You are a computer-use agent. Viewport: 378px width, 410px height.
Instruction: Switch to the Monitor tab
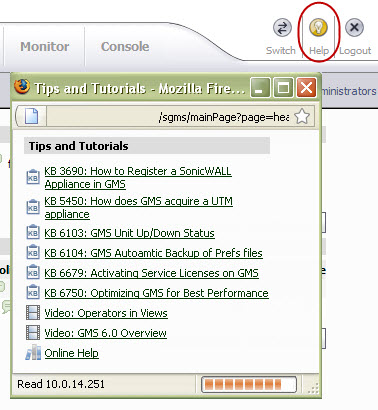coord(45,47)
